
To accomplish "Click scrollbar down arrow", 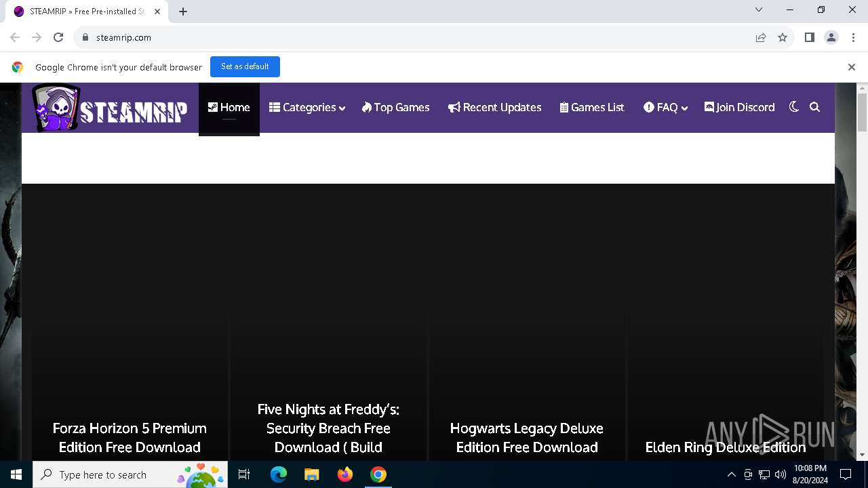I will pos(863,455).
